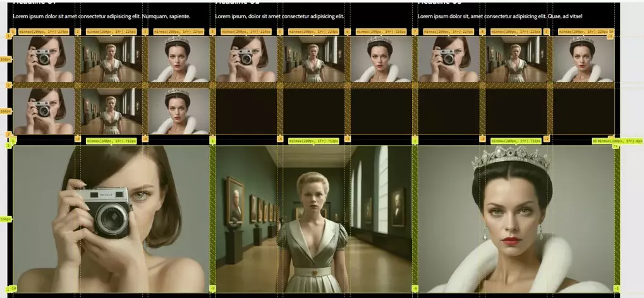Choose camera thumbnail under 'Lorem ipsum, dolor sit amet' text
Image resolution: width=644 pixels, height=298 pixels.
tap(246, 59)
